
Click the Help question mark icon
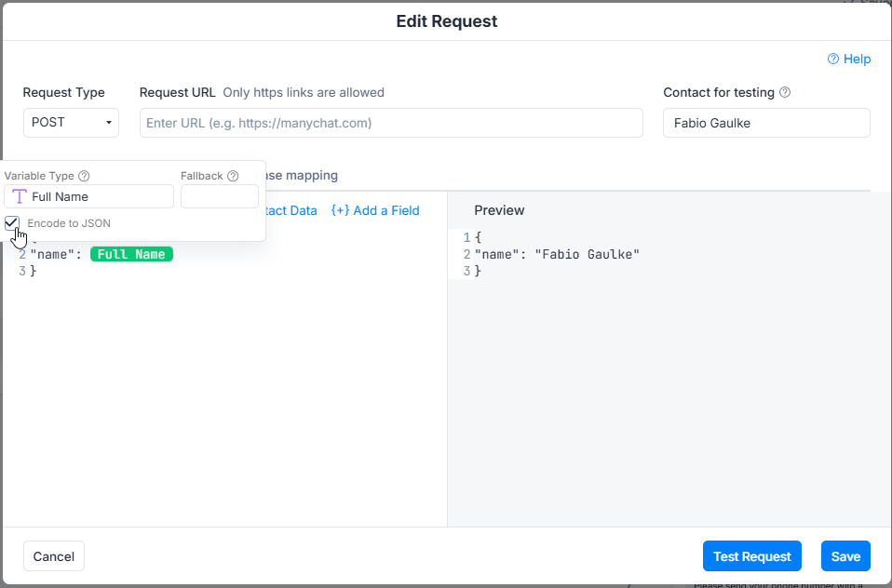pos(832,60)
